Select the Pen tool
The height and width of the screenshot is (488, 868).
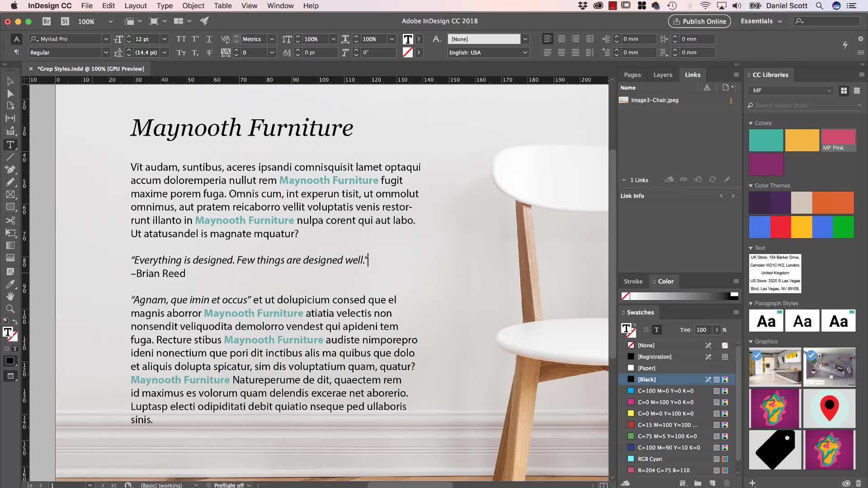[x=10, y=169]
